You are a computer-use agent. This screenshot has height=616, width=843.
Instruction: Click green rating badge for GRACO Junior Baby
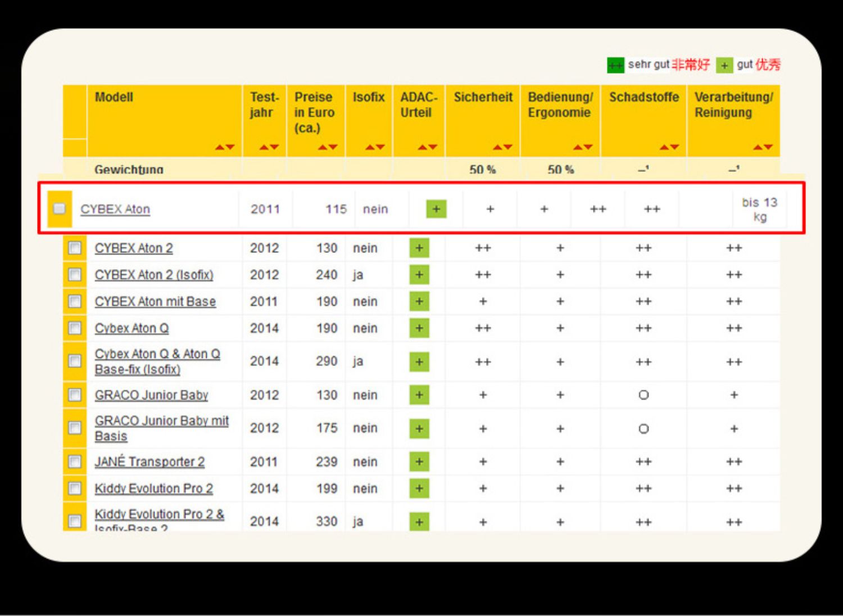pyautogui.click(x=419, y=395)
